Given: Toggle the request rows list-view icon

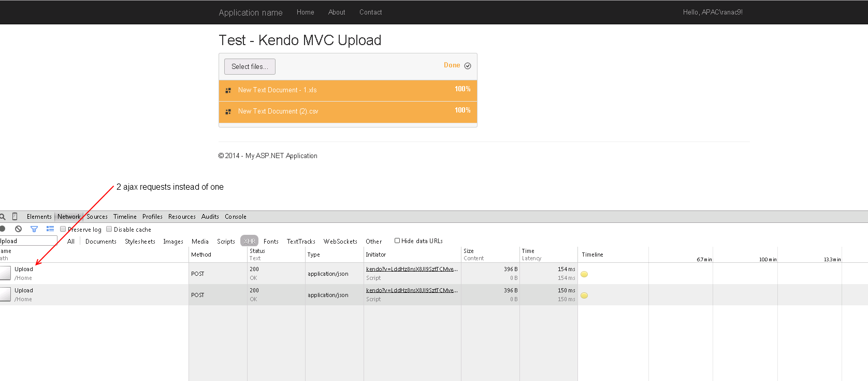Looking at the screenshot, I should click(50, 229).
